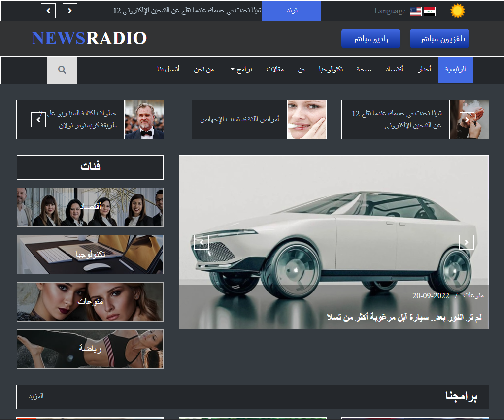This screenshot has height=420, width=504.
Task: Open the أتصل بنا contact page
Action: (168, 70)
